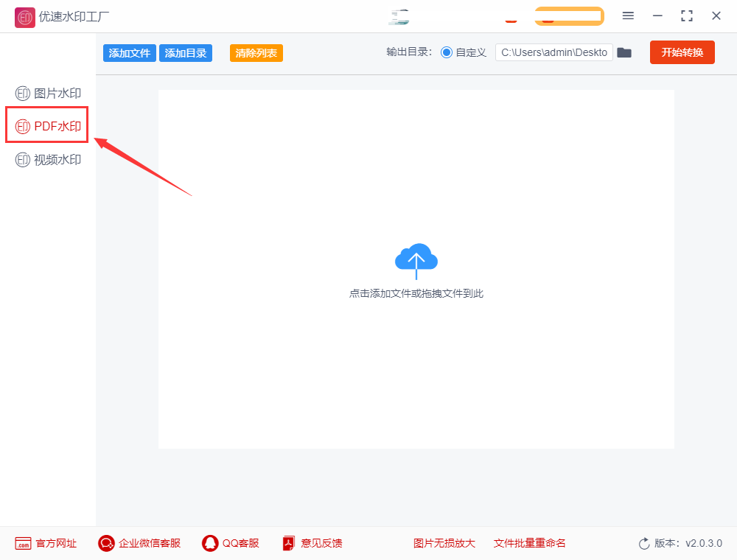Screen dimensions: 737x560
Task: Select the 视频水印 sidebar tab
Action: 48,160
